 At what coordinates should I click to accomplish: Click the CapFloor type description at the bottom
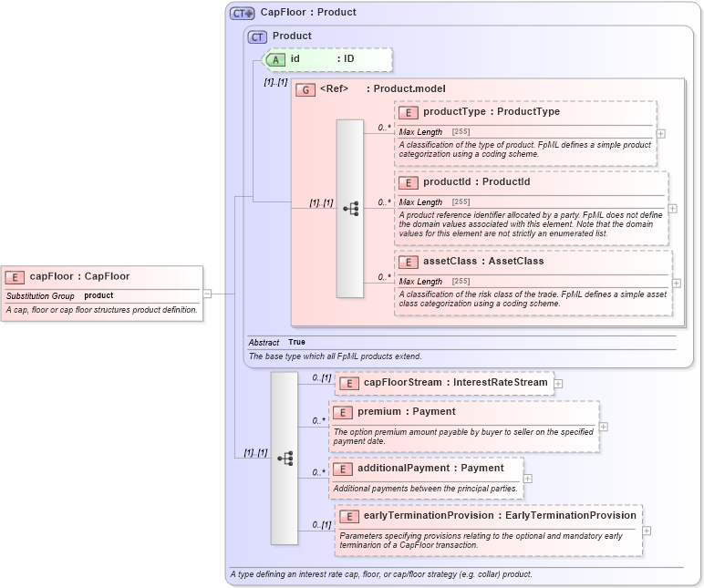click(381, 574)
